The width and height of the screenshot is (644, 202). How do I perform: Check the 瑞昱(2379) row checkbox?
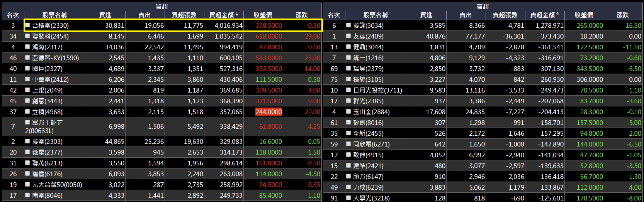(x=348, y=68)
